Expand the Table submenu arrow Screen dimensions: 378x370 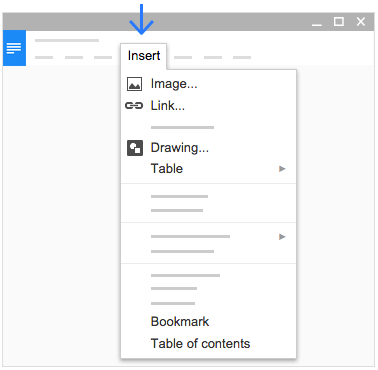(x=282, y=169)
